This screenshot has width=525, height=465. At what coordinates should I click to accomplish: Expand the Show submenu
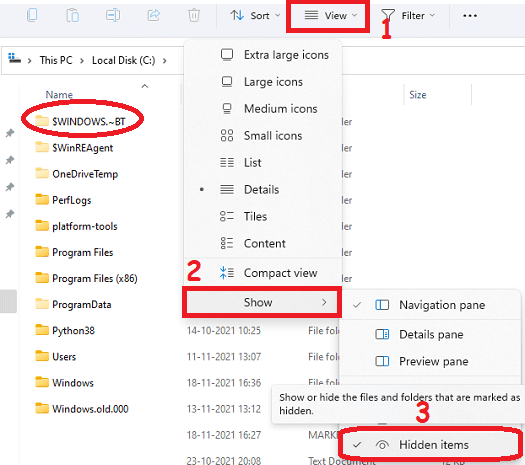coord(261,302)
